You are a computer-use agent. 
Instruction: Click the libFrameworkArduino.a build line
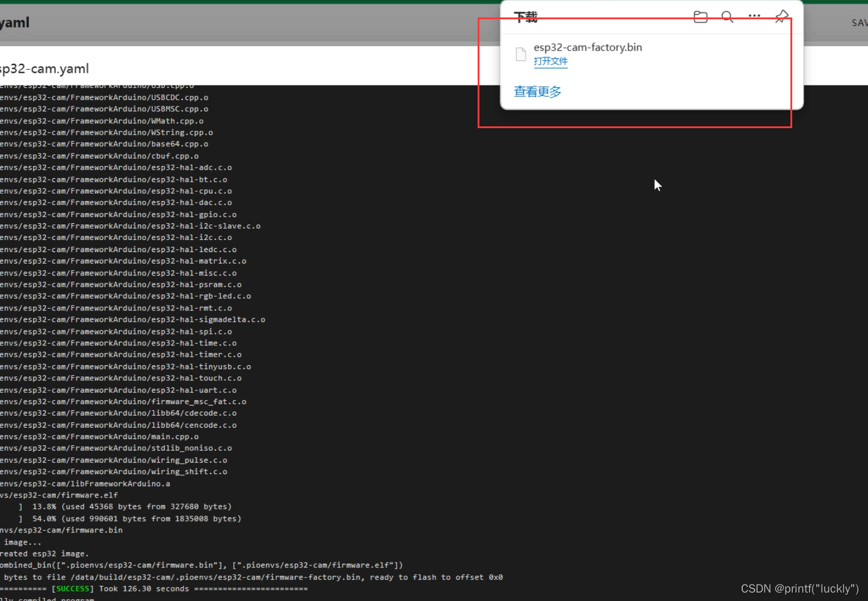[84, 483]
